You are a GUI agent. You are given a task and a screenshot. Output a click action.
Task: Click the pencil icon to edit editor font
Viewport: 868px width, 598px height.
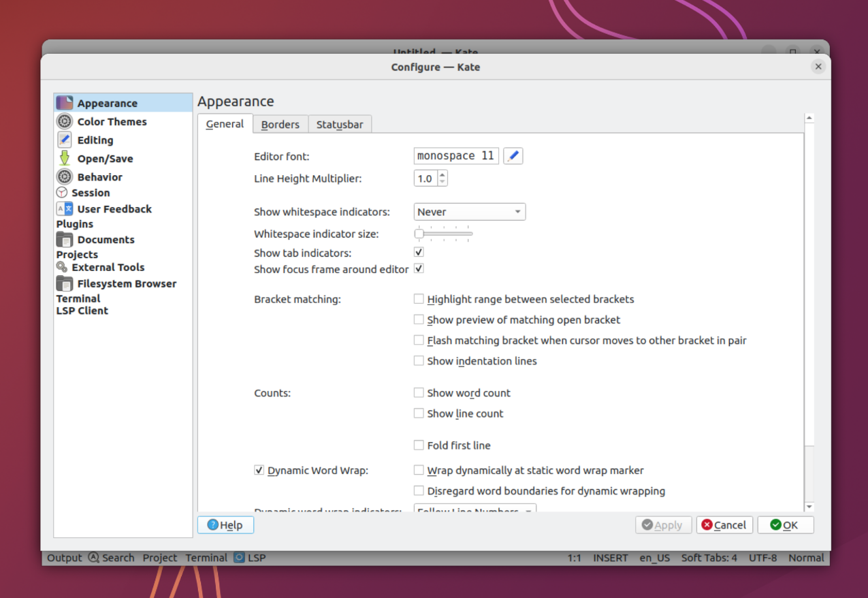coord(513,156)
